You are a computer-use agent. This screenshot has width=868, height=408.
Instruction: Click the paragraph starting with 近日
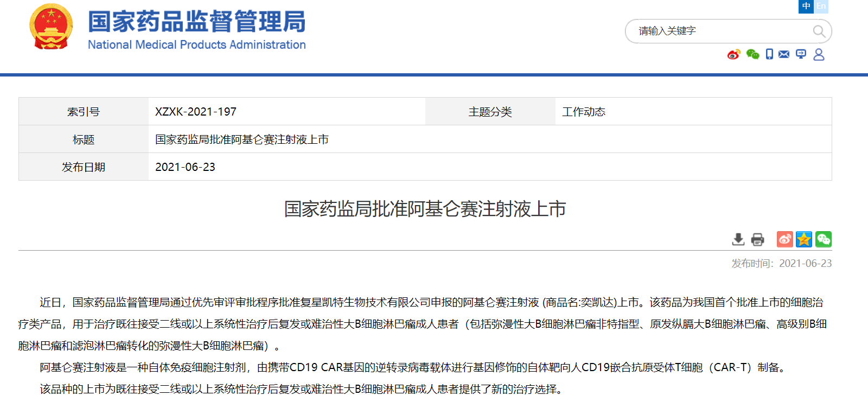coord(423,324)
